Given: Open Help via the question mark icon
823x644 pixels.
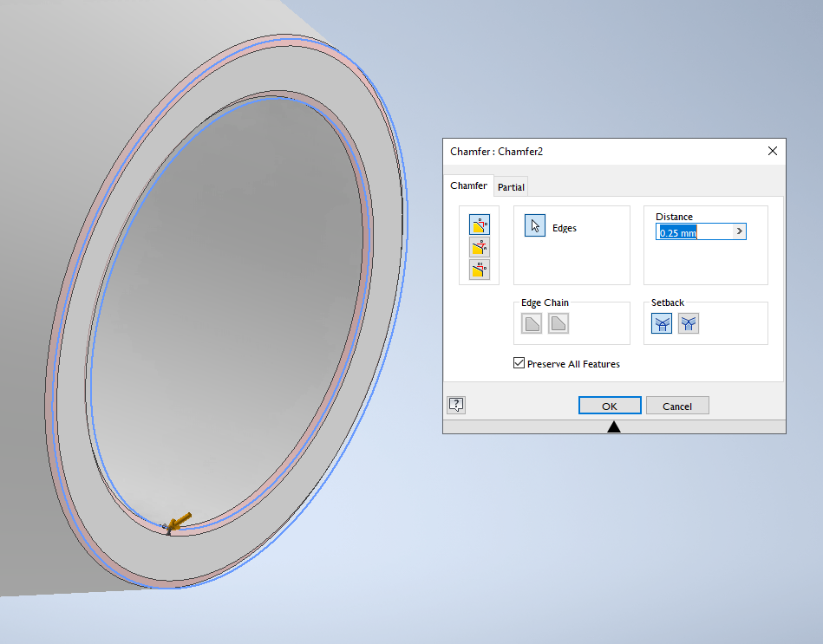Looking at the screenshot, I should click(x=455, y=404).
